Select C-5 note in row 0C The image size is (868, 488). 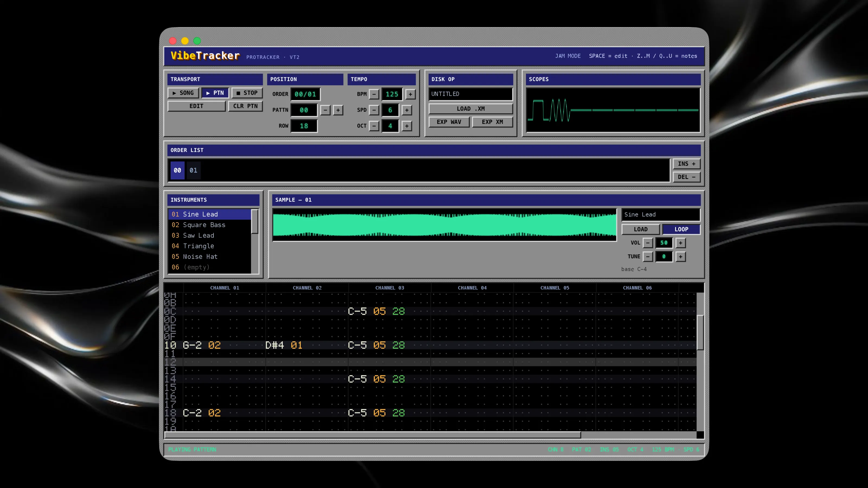point(357,312)
